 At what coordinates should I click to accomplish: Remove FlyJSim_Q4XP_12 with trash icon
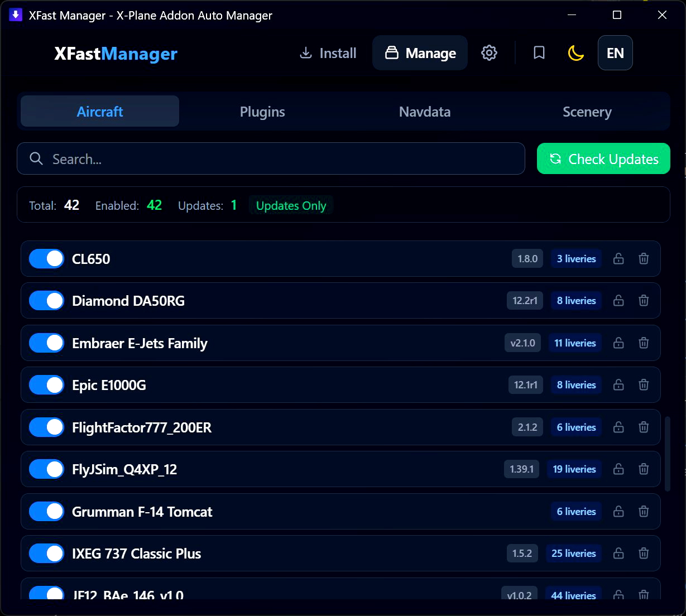pos(644,469)
